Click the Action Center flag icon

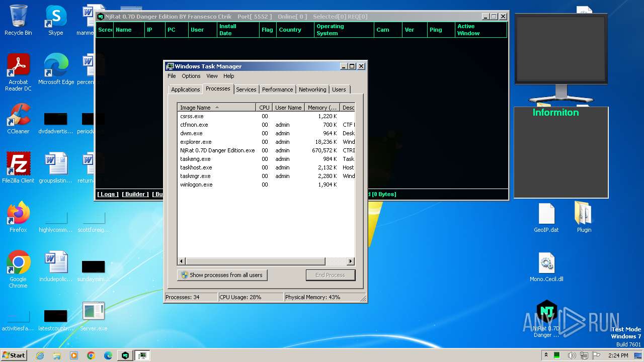(x=596, y=355)
